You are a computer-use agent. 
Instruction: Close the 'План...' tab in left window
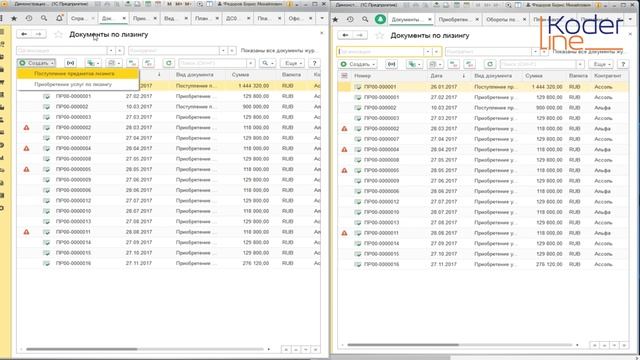tap(217, 18)
